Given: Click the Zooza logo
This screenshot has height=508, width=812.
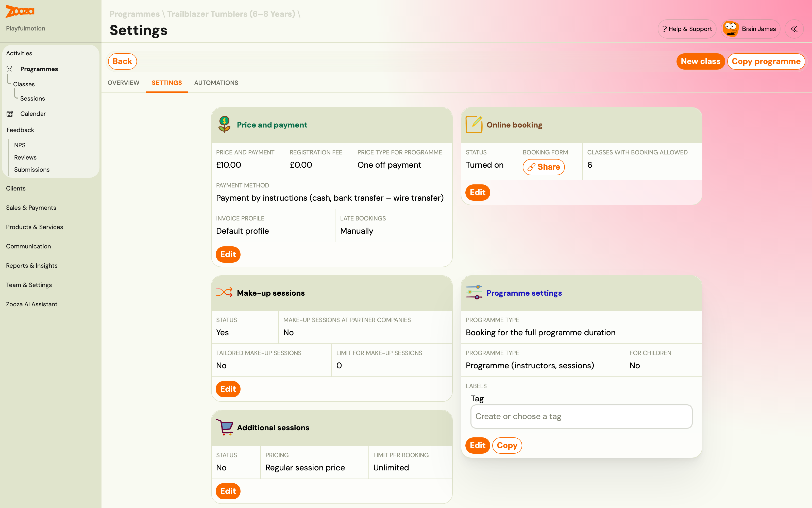Looking at the screenshot, I should point(20,11).
